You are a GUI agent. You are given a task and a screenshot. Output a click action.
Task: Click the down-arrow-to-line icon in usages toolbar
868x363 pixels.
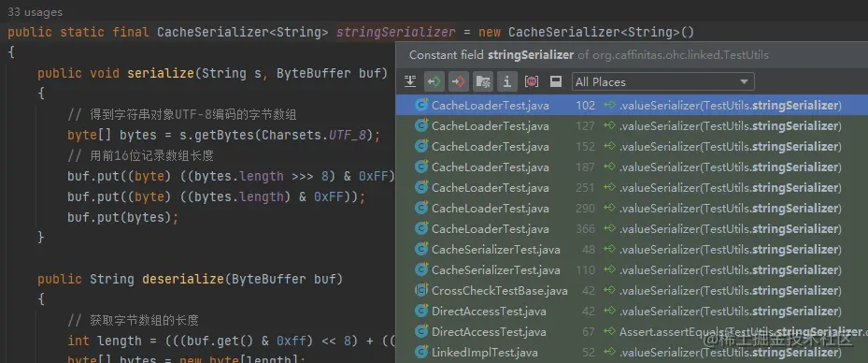(410, 82)
